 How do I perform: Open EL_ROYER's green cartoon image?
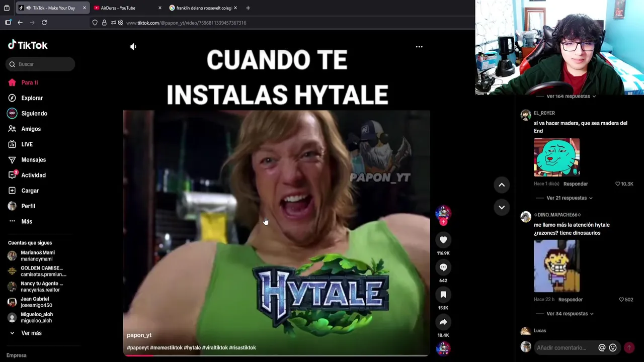tap(556, 157)
